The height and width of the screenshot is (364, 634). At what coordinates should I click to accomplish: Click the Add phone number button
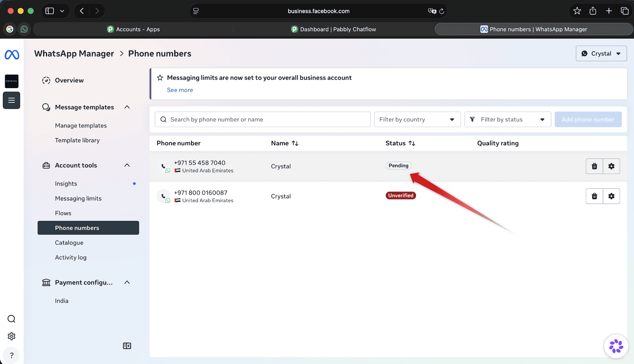(588, 119)
